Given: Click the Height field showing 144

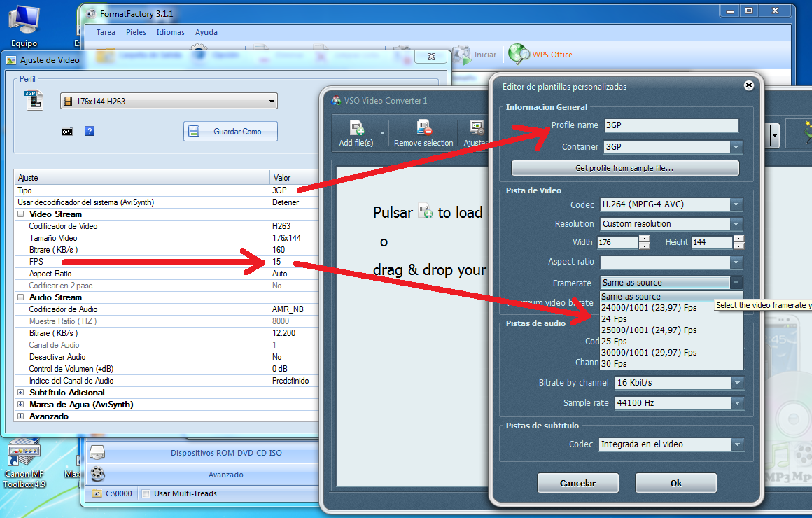Looking at the screenshot, I should click(x=713, y=242).
